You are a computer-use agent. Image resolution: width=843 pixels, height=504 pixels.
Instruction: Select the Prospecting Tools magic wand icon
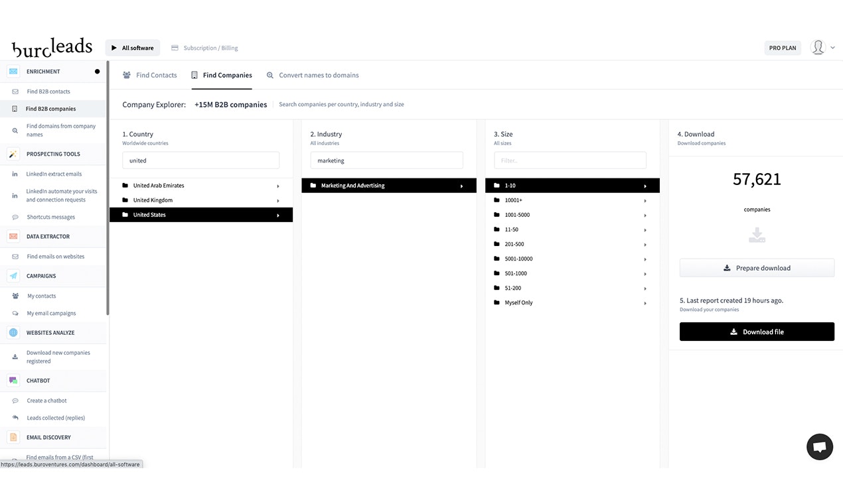(13, 154)
